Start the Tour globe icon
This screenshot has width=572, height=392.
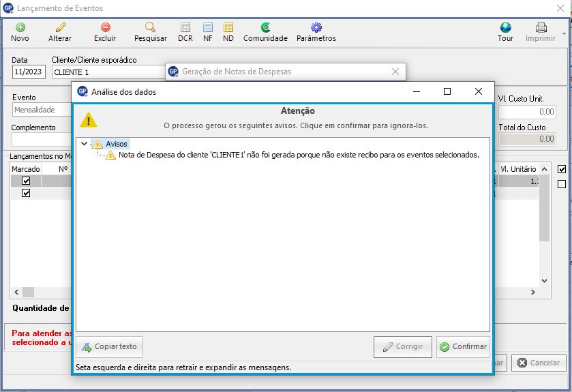pos(505,28)
